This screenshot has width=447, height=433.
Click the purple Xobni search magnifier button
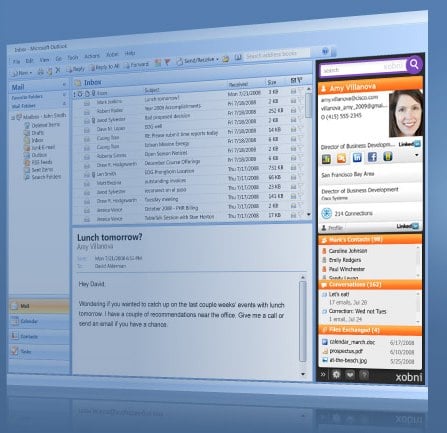(x=414, y=64)
